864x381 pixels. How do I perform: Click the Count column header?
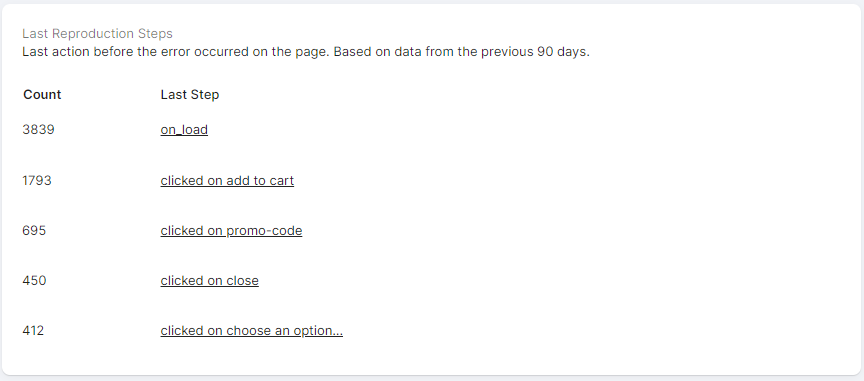[42, 94]
